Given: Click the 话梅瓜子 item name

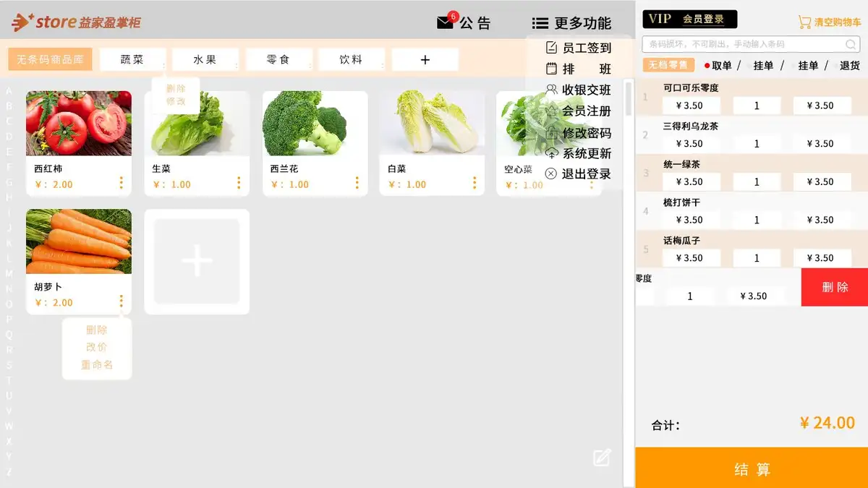Looking at the screenshot, I should 681,240.
